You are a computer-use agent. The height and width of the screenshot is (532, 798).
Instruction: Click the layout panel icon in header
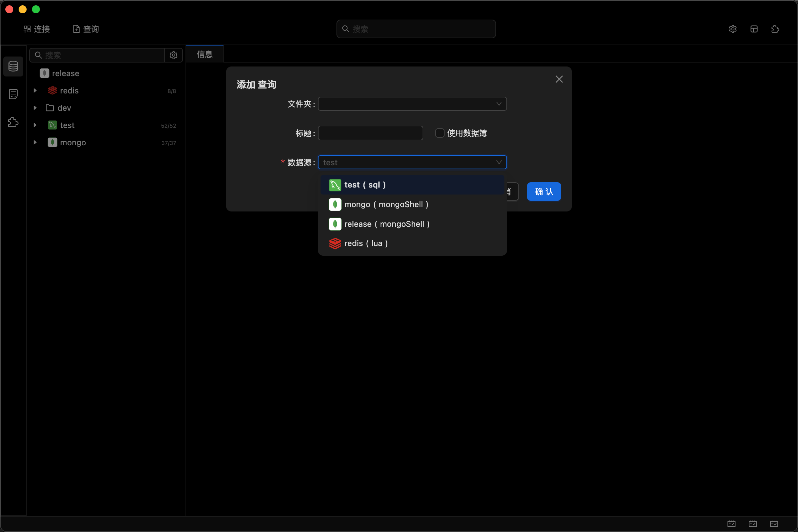[754, 29]
